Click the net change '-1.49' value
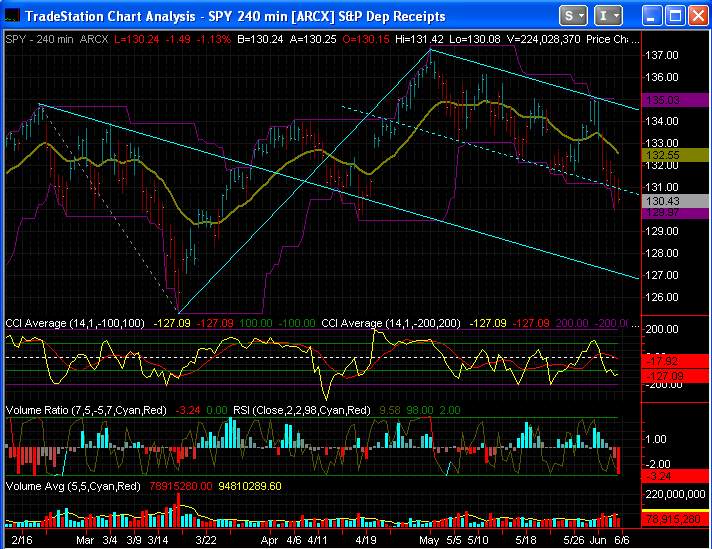Screen dimensions: 712x549 [x=178, y=40]
